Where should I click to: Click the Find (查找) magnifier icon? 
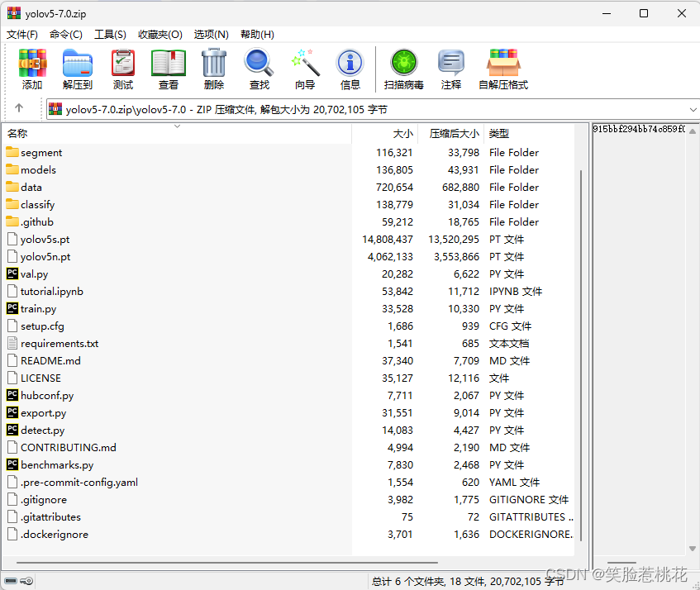click(259, 64)
